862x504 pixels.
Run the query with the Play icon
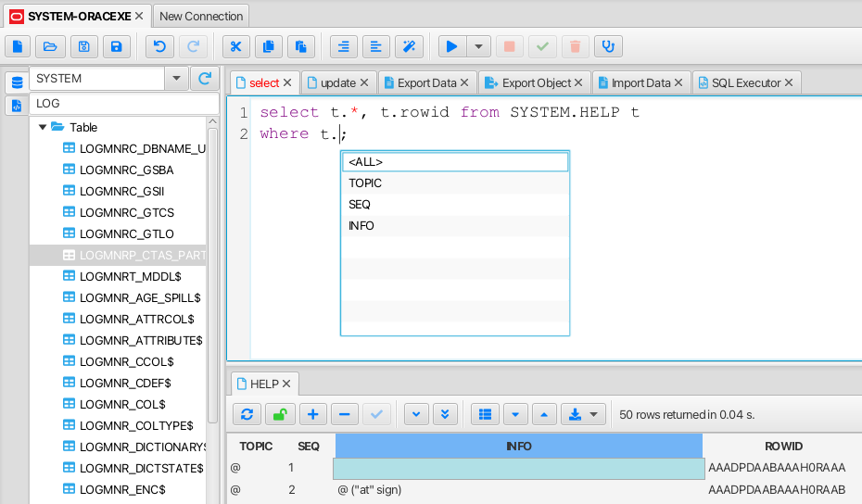tap(451, 46)
